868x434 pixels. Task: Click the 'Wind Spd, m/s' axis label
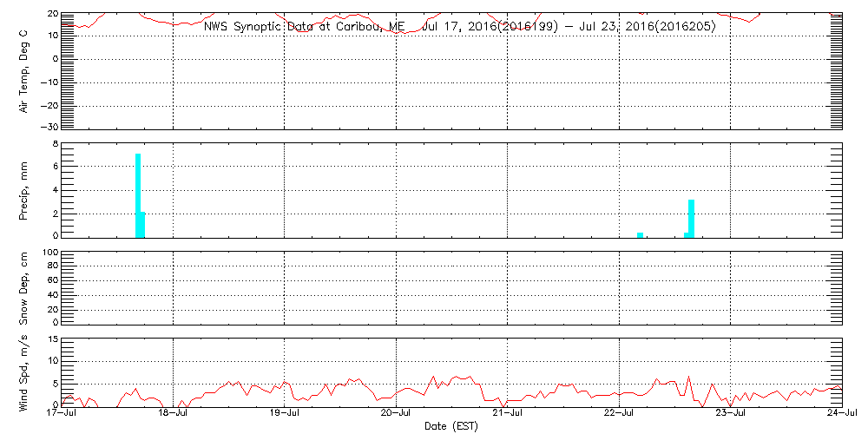[23, 372]
